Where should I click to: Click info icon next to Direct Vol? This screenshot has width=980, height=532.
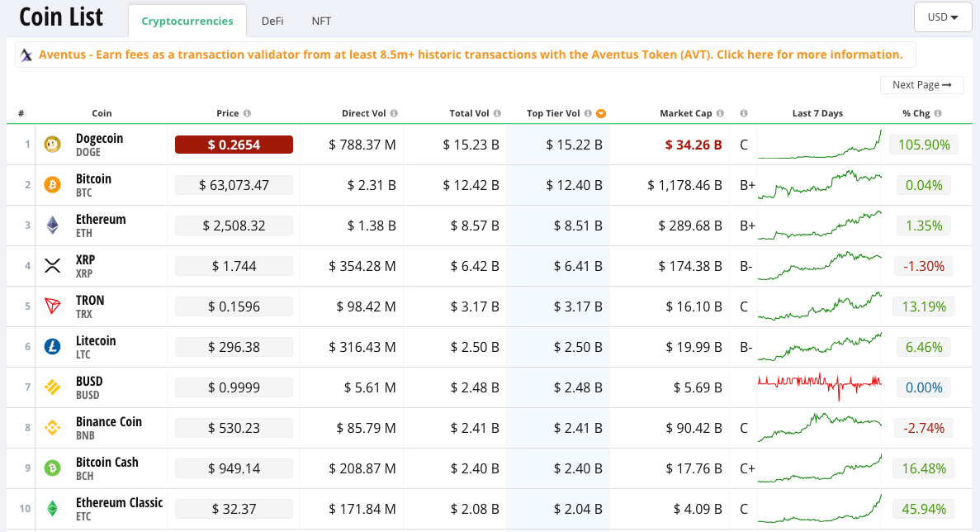click(394, 113)
